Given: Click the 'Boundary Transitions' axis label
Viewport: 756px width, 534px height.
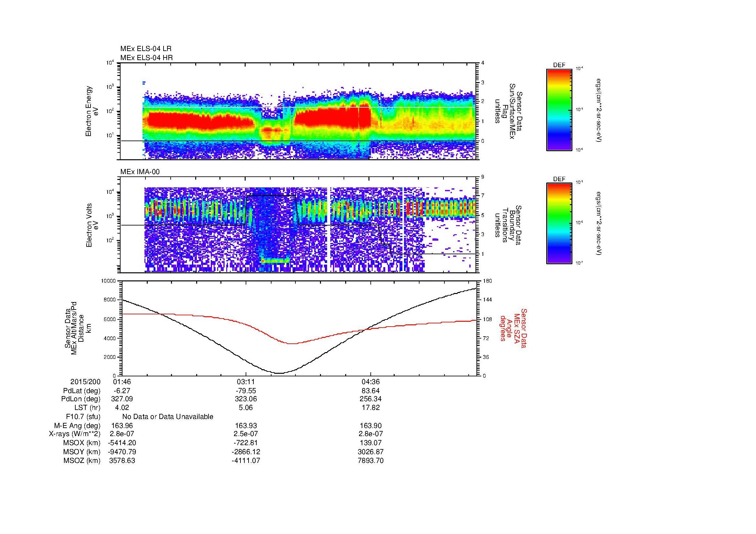Looking at the screenshot, I should [x=508, y=225].
